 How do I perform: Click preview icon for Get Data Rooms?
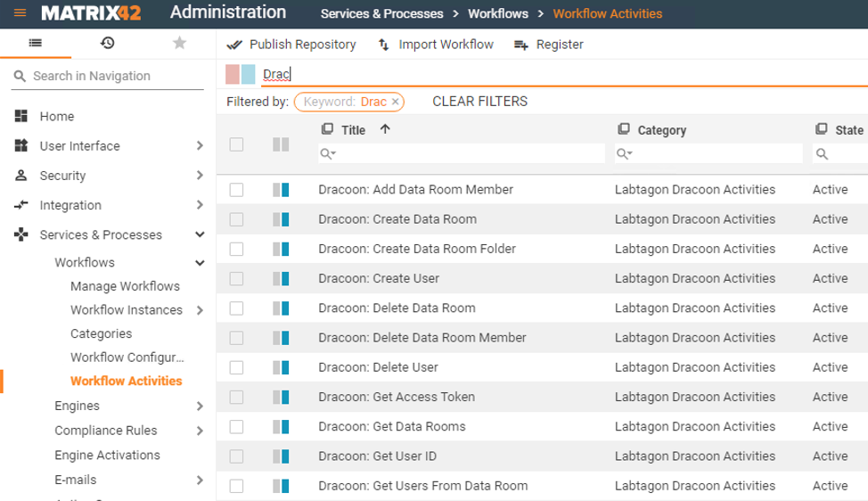click(x=281, y=427)
